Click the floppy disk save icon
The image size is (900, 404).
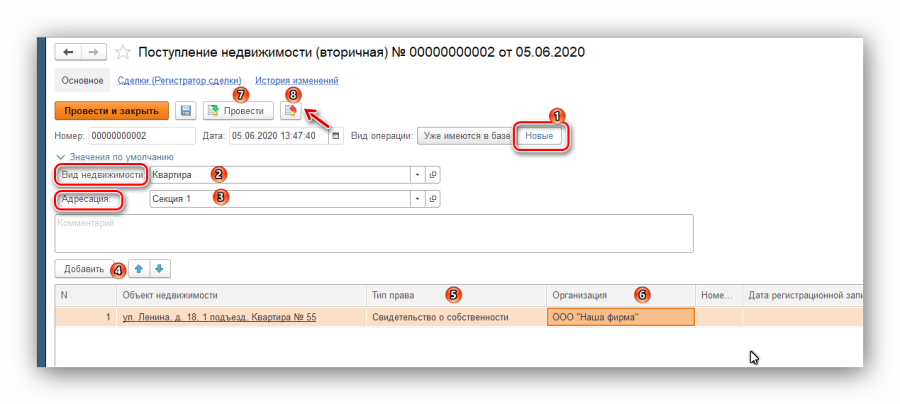click(185, 111)
